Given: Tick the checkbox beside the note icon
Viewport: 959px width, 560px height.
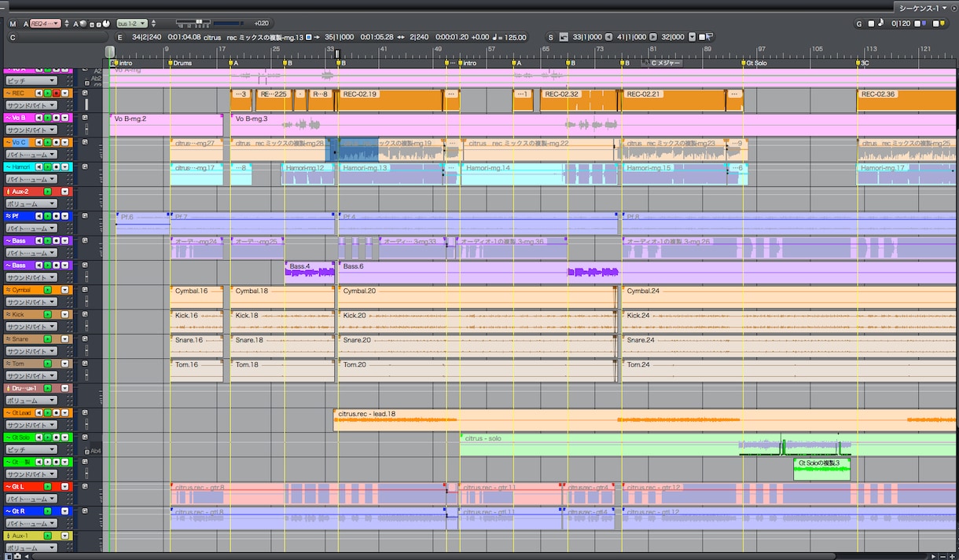Looking at the screenshot, I should (870, 24).
